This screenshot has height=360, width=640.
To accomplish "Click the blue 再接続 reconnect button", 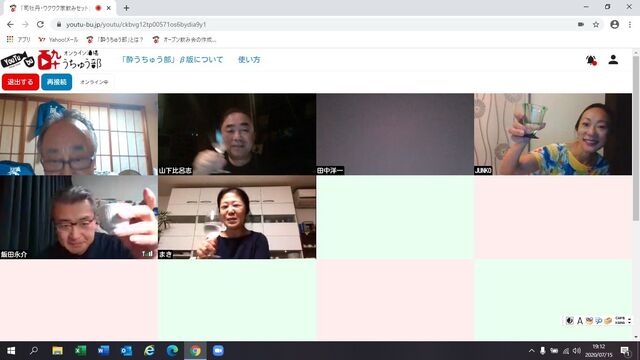I will pos(57,82).
